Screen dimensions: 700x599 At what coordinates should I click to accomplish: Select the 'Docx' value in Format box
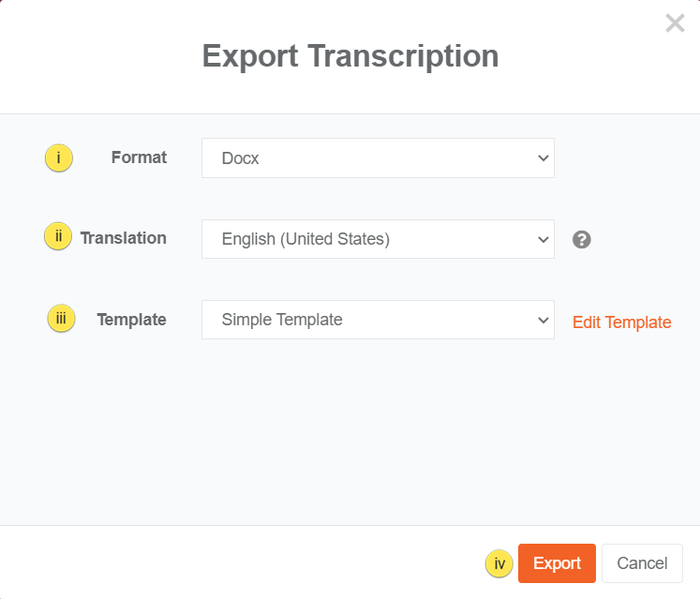click(x=241, y=158)
